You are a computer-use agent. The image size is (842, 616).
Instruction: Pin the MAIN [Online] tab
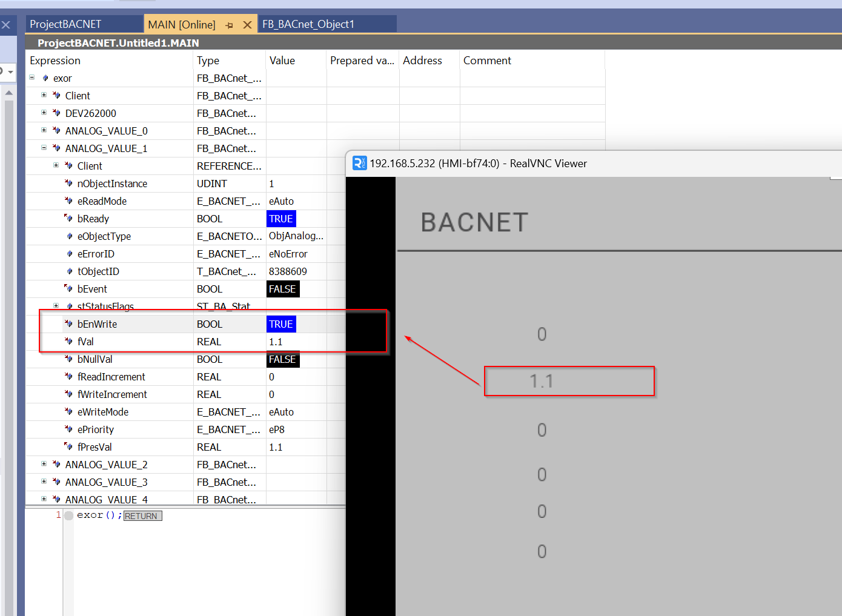[229, 25]
